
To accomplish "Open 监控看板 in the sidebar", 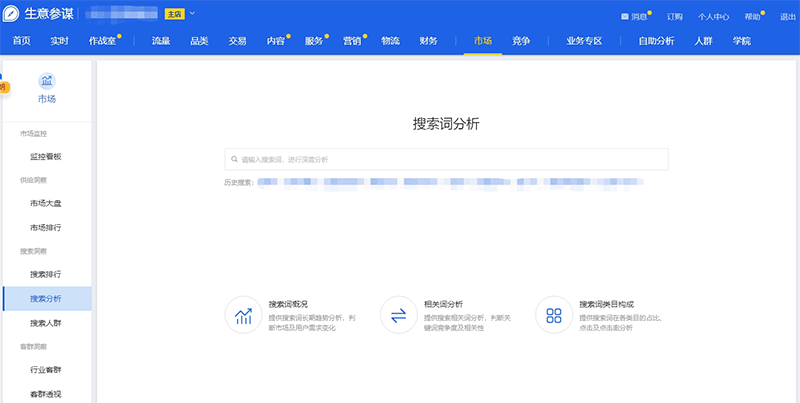I will tap(46, 156).
